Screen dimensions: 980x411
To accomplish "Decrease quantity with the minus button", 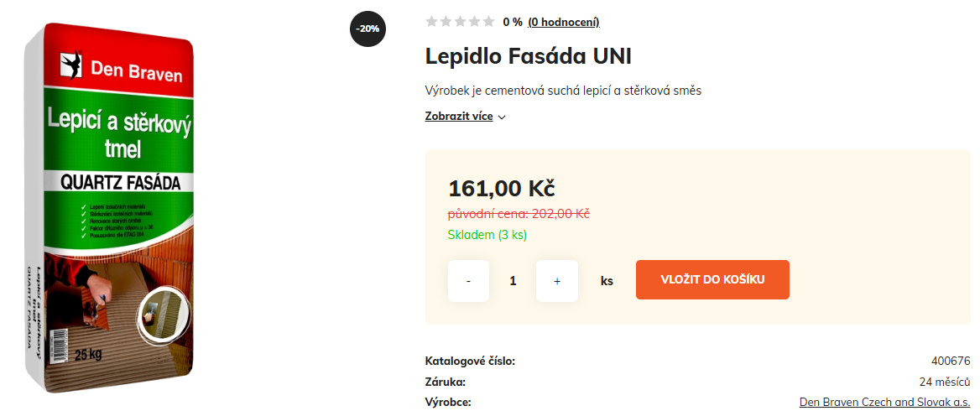I will click(x=468, y=280).
